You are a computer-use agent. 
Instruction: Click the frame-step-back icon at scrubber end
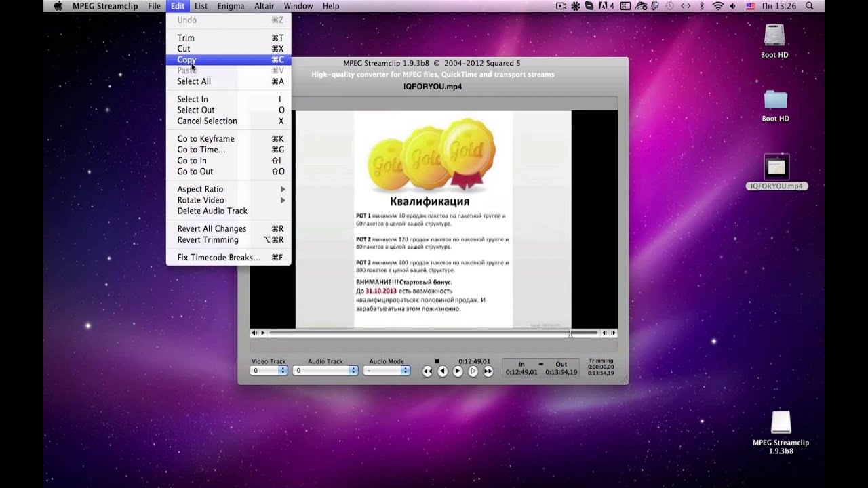point(605,333)
